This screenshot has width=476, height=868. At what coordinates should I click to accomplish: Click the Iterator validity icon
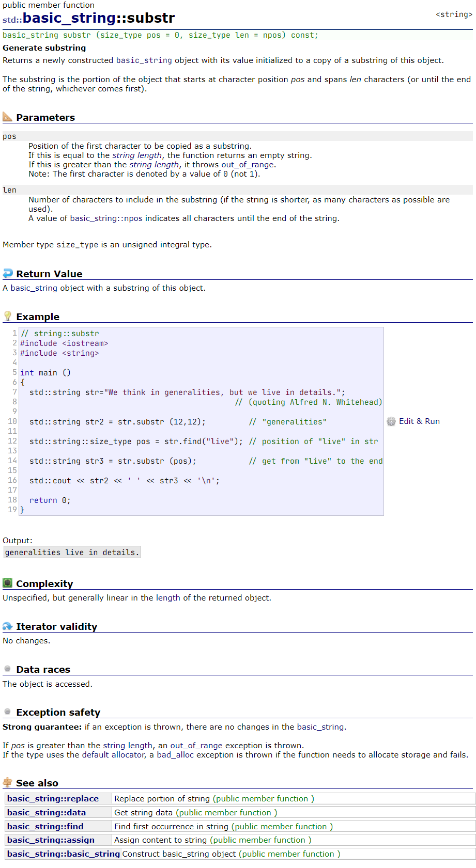click(x=7, y=626)
